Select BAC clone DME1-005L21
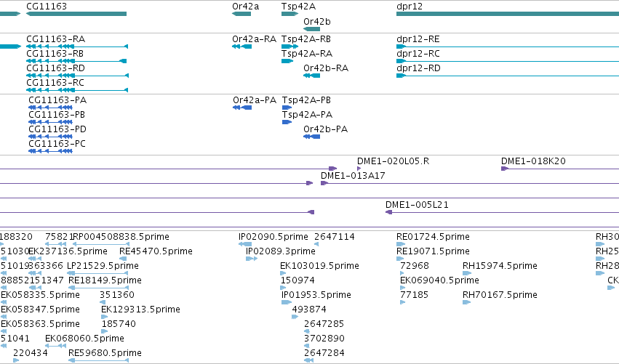Screen dimensions: 619x364 417,205
